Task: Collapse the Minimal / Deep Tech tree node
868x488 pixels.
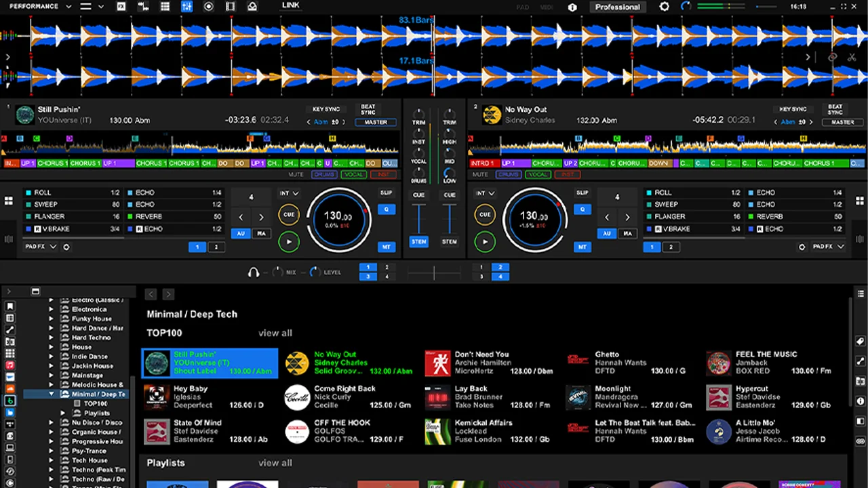Action: click(52, 394)
